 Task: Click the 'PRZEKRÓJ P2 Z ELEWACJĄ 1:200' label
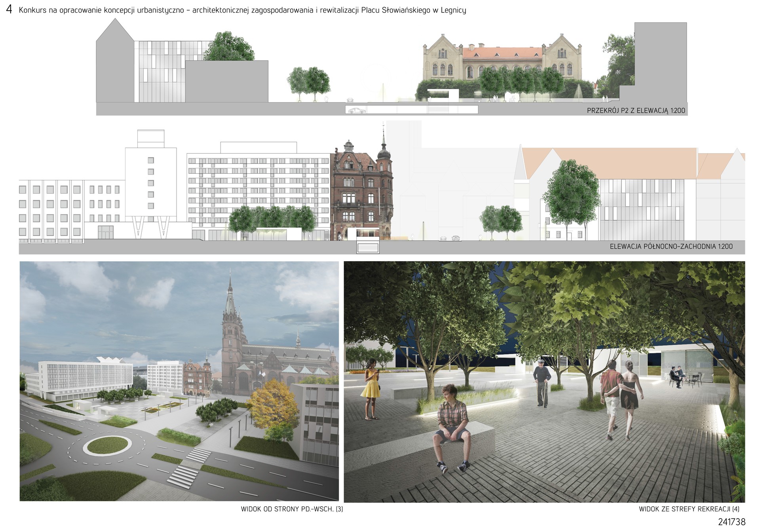[x=636, y=111]
